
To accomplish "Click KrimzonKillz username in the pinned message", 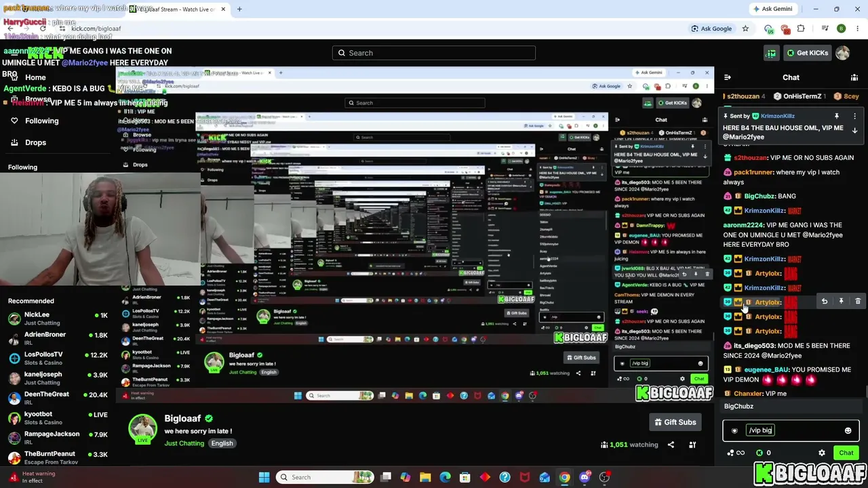I will point(777,116).
